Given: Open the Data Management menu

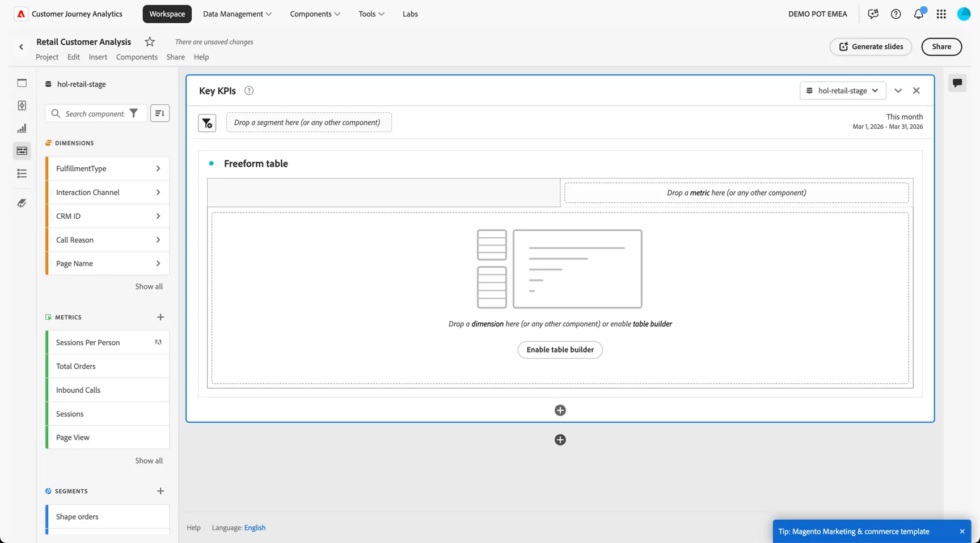Looking at the screenshot, I should click(x=237, y=14).
